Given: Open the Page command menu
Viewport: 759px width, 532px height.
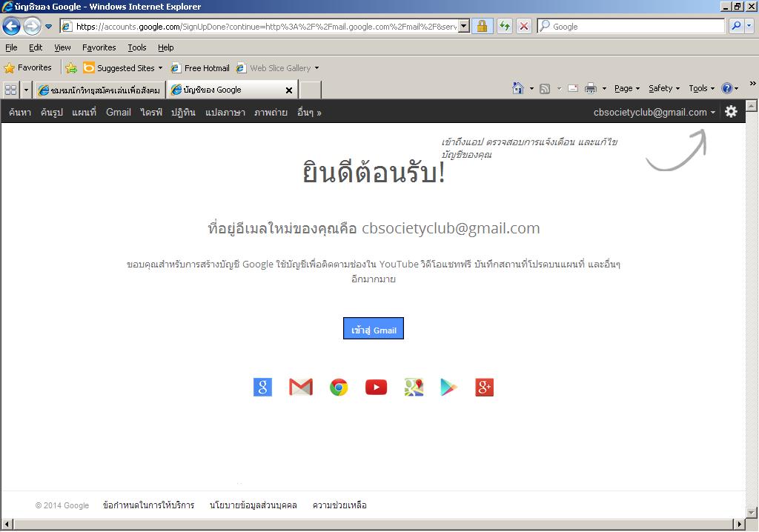Looking at the screenshot, I should [627, 88].
